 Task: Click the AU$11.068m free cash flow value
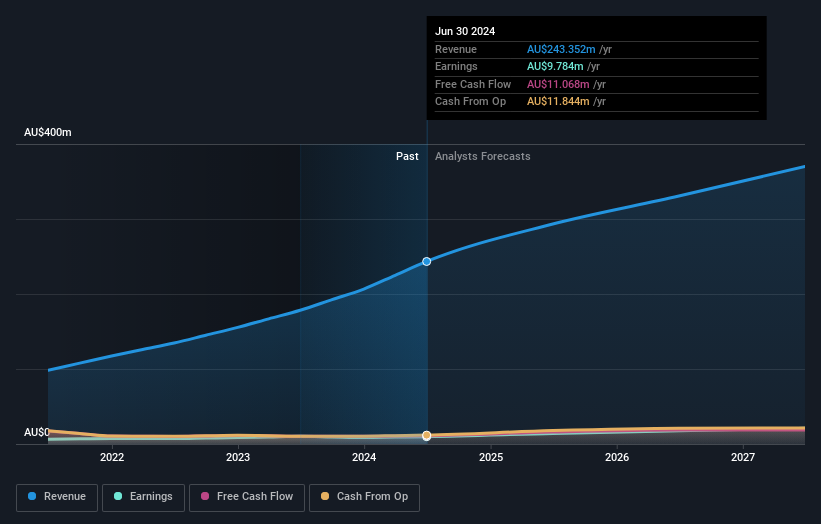(558, 84)
